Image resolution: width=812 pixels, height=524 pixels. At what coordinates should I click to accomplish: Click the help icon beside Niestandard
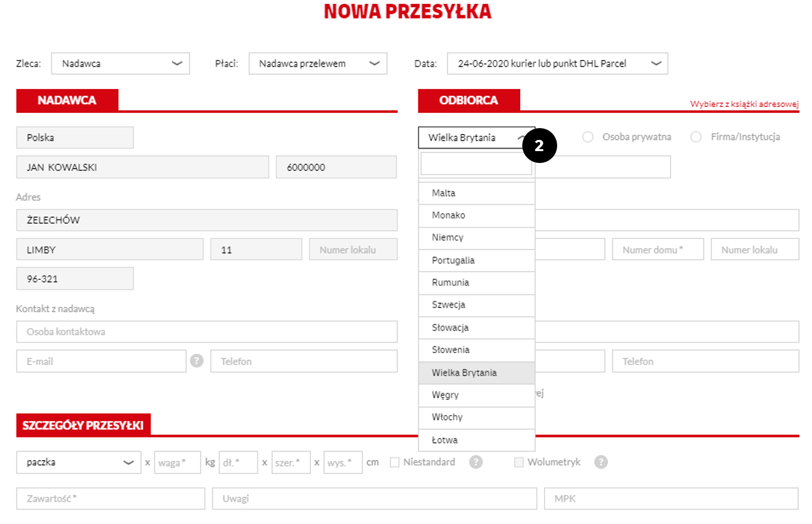pyautogui.click(x=476, y=462)
